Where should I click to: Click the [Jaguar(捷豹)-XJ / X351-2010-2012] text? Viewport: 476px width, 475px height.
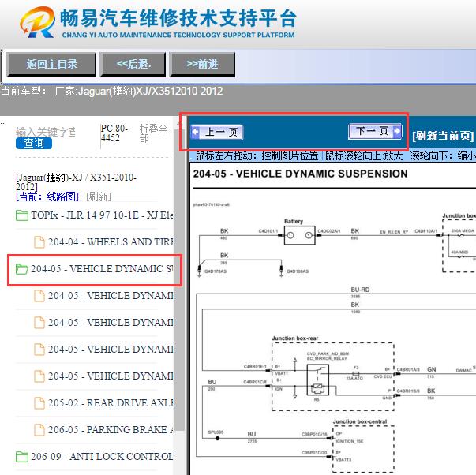[x=76, y=181]
